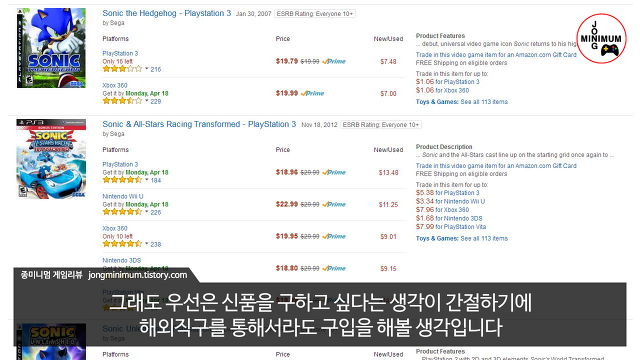Click $1.06 for Xbox 360 trade-in
Viewport: 640px width, 360px height.
[x=442, y=90]
